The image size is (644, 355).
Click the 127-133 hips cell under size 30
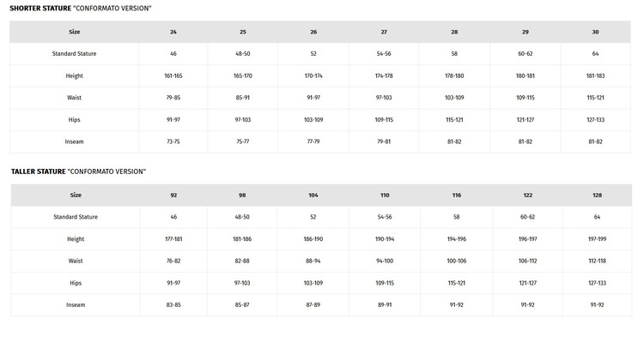[595, 120]
